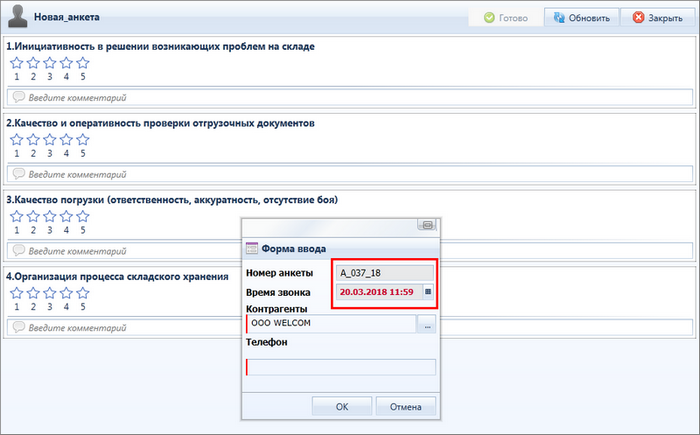Viewport: 700px width, 435px height.
Task: Choose star 4 for question 4 Организация процесса
Action: coord(66,293)
